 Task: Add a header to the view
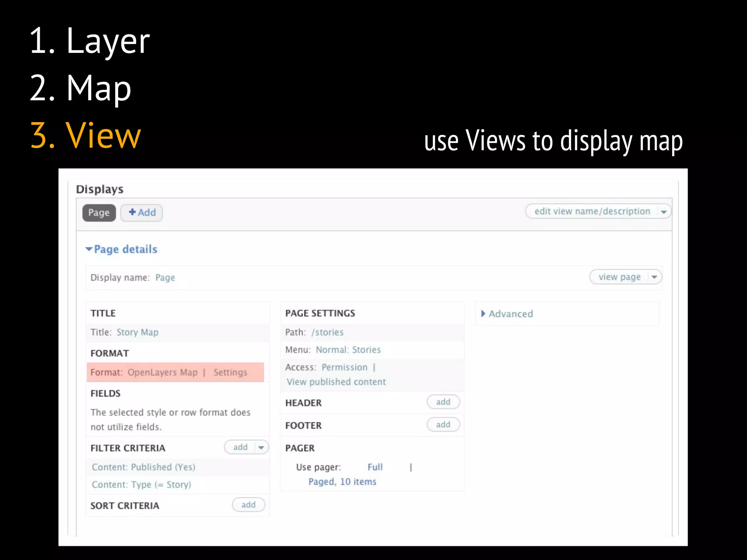click(x=443, y=402)
